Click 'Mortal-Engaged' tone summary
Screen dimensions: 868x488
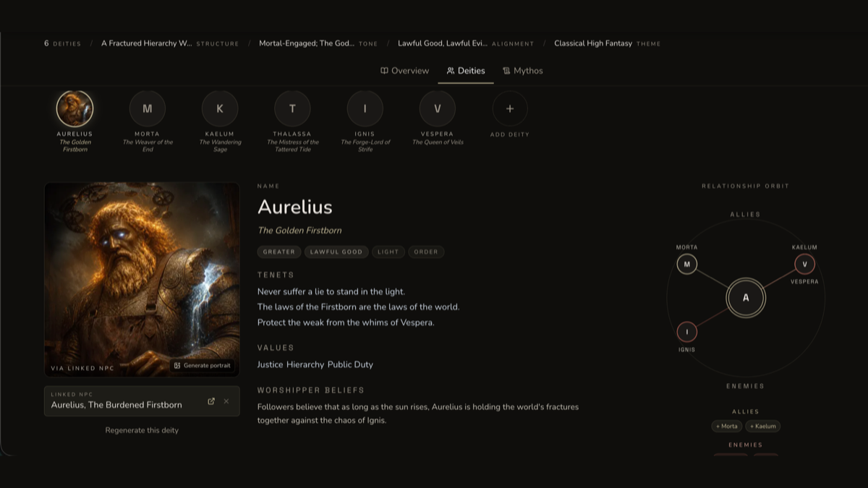pyautogui.click(x=318, y=43)
